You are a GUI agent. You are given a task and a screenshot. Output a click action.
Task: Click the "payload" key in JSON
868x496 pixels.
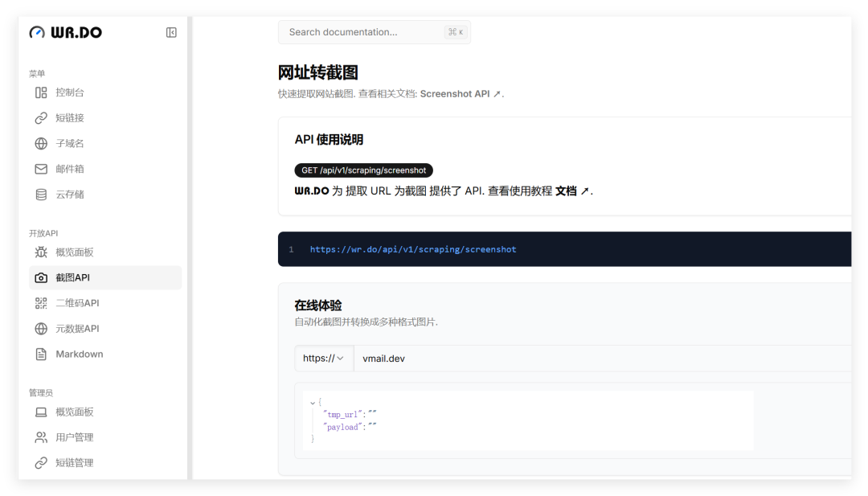pos(342,428)
